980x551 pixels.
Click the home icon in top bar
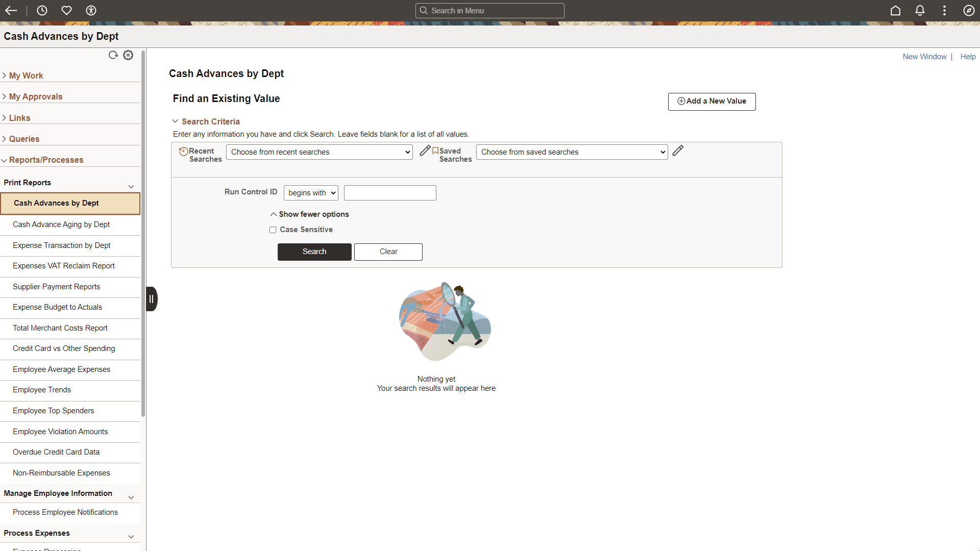pyautogui.click(x=896, y=10)
